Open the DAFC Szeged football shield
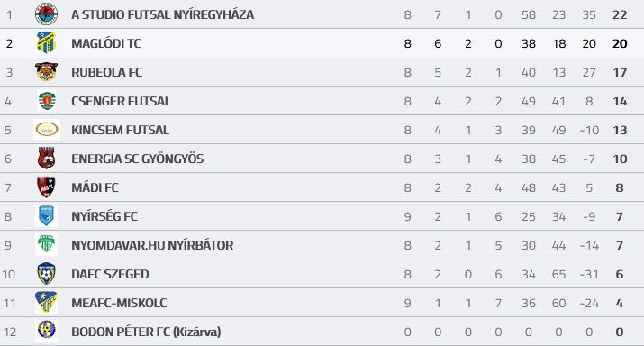The image size is (644, 346). [x=47, y=274]
